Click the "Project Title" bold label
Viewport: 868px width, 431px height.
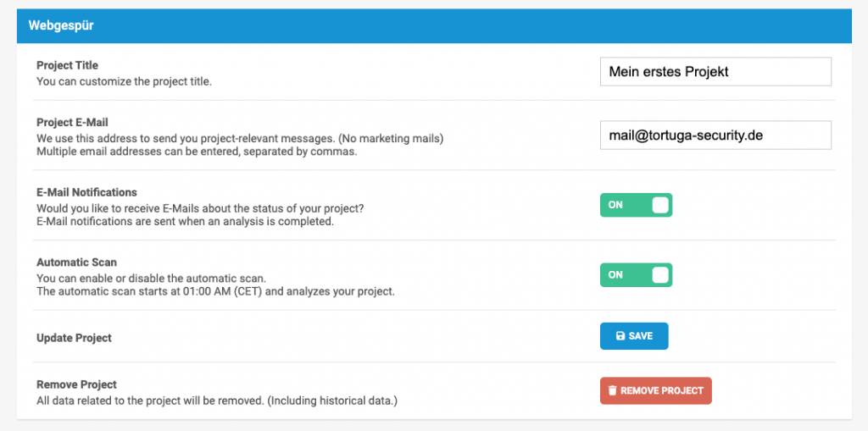click(x=67, y=65)
